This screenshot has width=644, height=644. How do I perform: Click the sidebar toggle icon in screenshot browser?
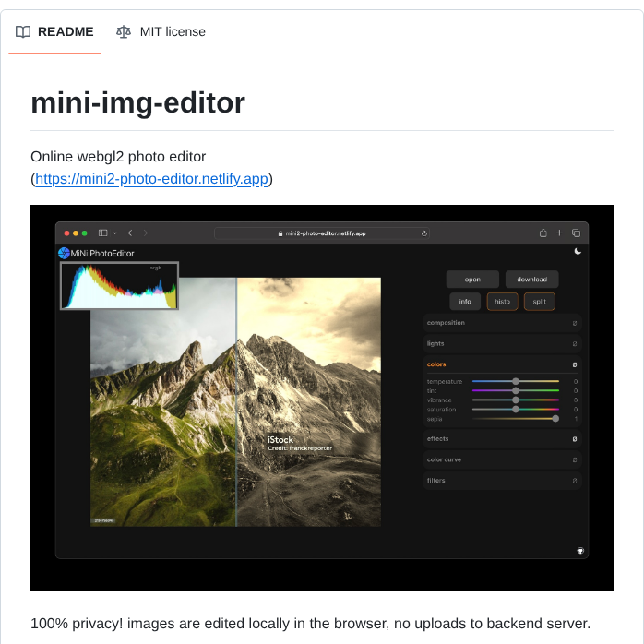pos(102,233)
